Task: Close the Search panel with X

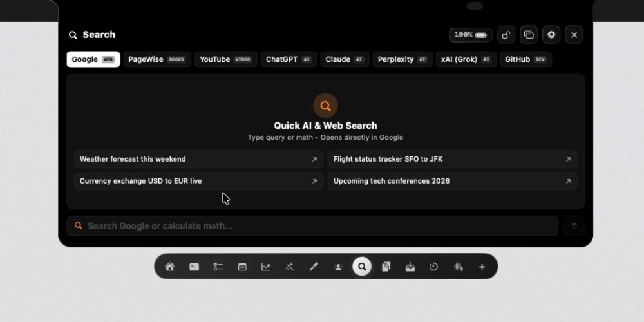Action: point(574,35)
